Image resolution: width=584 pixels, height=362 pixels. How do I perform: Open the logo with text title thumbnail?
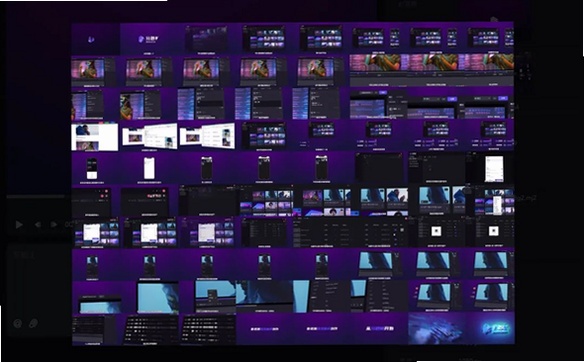point(147,39)
